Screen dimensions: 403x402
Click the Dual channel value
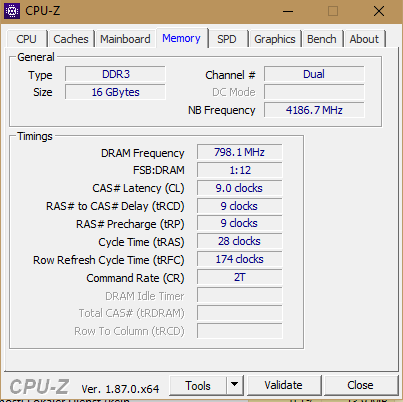coord(314,74)
